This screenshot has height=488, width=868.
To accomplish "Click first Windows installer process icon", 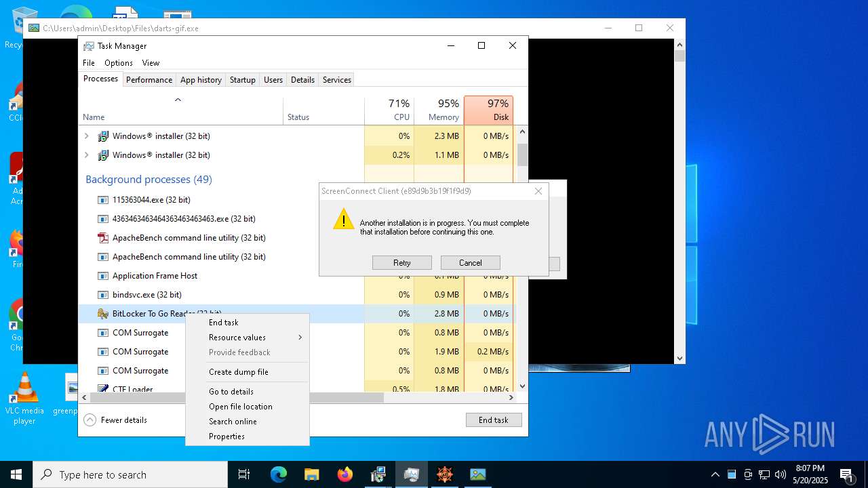I will [103, 136].
